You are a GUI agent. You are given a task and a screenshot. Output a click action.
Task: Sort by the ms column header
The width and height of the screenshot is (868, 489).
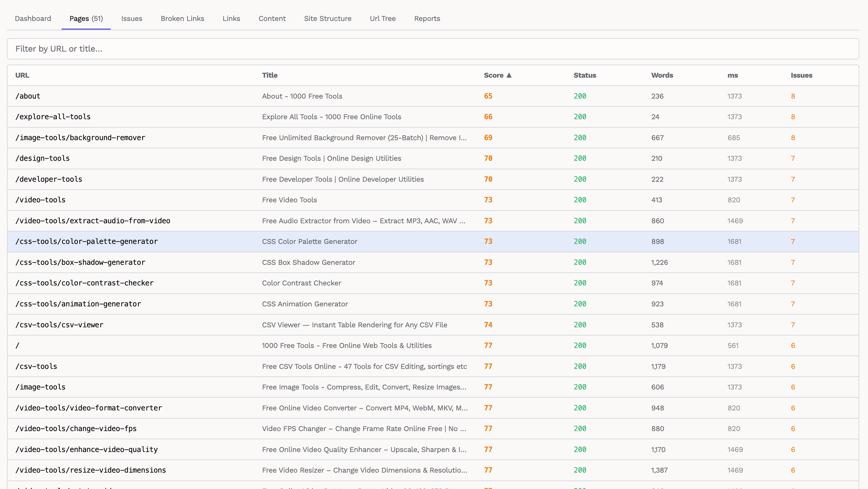pyautogui.click(x=732, y=75)
